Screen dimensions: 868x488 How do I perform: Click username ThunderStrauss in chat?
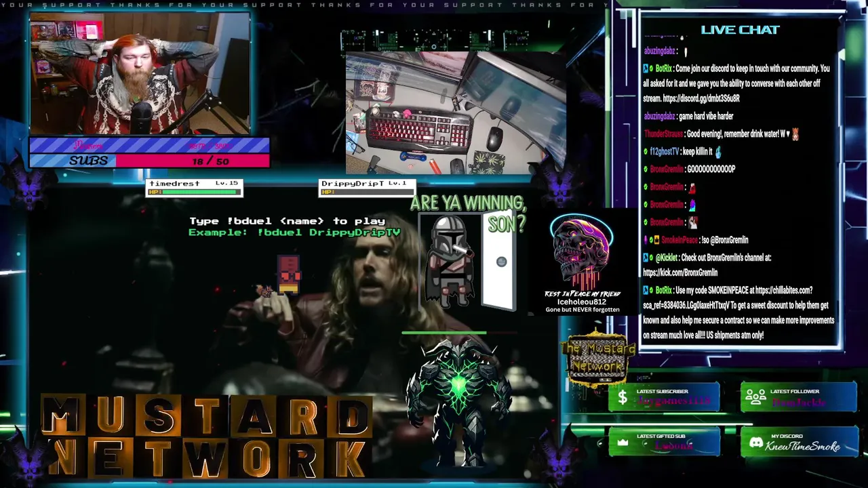(663, 134)
